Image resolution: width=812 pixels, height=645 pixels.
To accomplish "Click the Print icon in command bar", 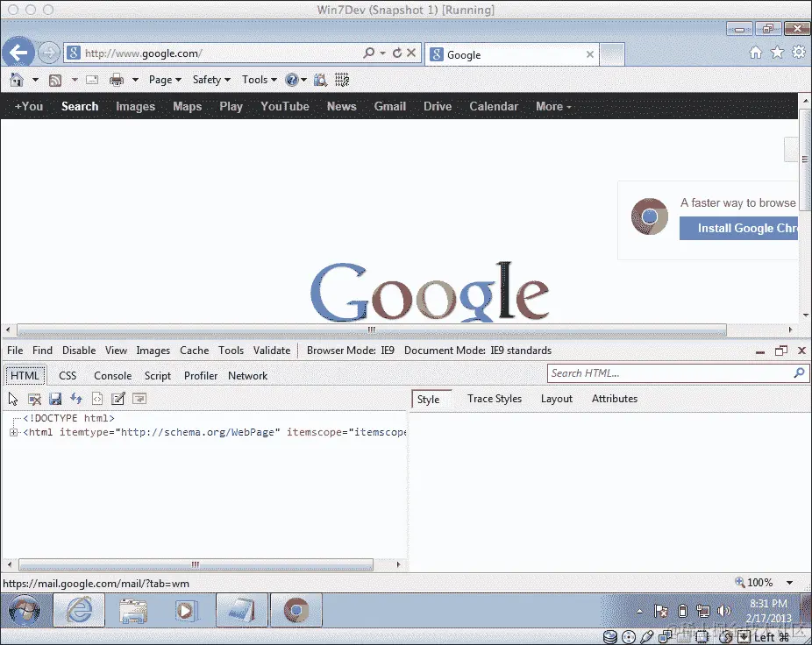I will coord(117,80).
